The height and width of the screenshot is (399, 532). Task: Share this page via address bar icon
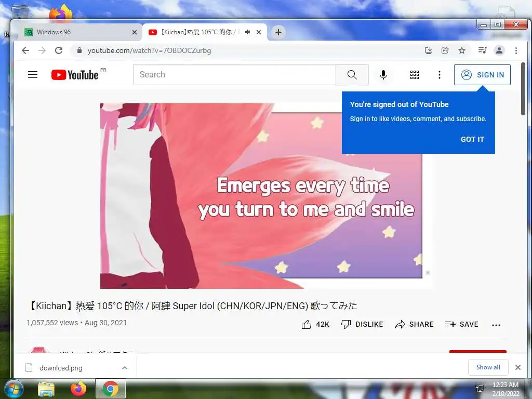(445, 50)
